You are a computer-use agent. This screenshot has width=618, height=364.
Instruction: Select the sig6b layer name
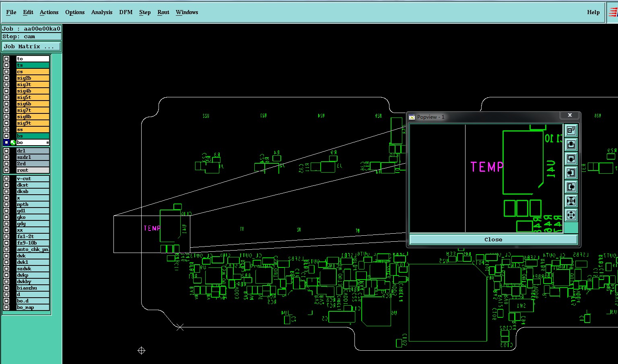33,104
